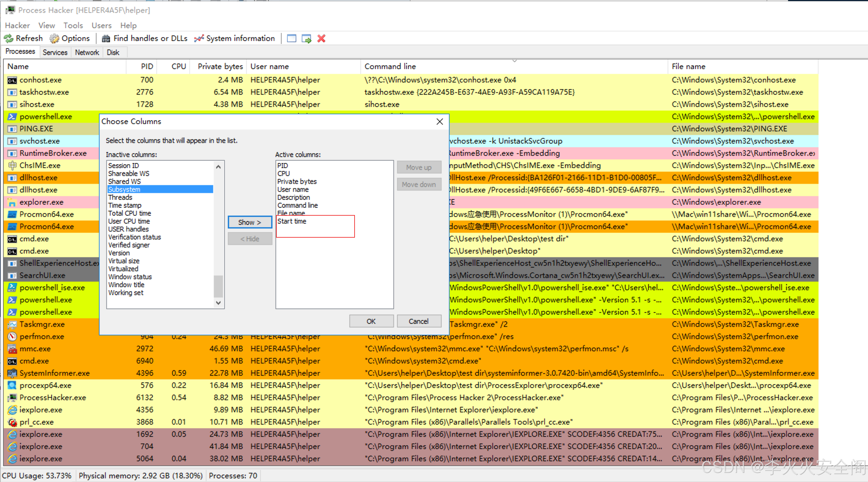Click the find window toolbar icon
This screenshot has height=482, width=868.
tap(291, 38)
